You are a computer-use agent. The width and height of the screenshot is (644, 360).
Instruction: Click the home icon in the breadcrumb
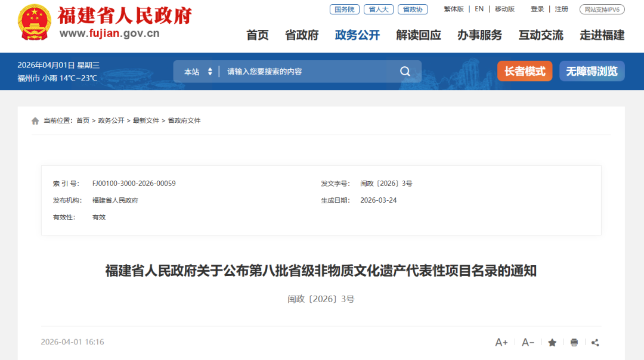pyautogui.click(x=35, y=120)
